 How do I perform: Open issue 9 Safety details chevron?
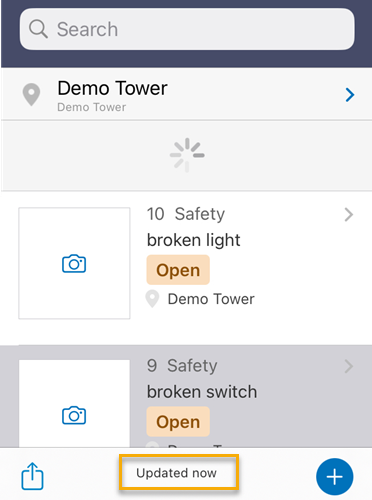(349, 366)
